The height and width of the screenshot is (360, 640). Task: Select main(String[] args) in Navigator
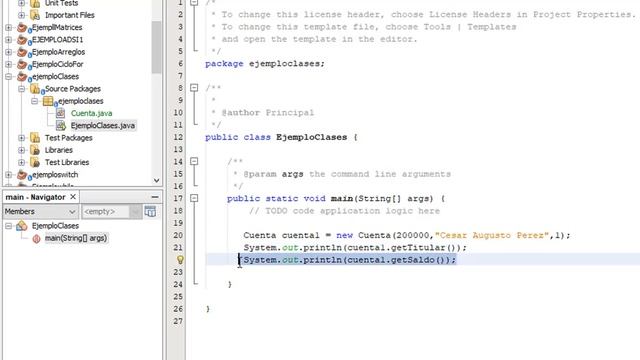pos(76,238)
